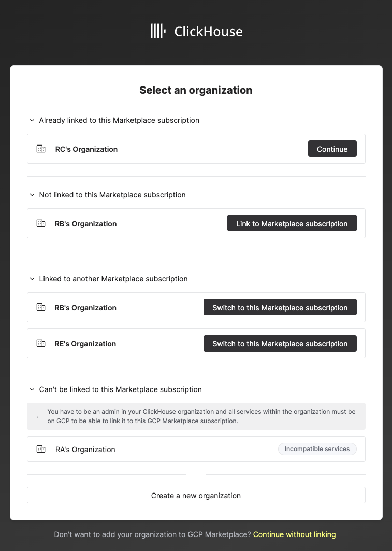This screenshot has width=392, height=551.
Task: Click the ClickHouse logo icon
Action: (158, 31)
